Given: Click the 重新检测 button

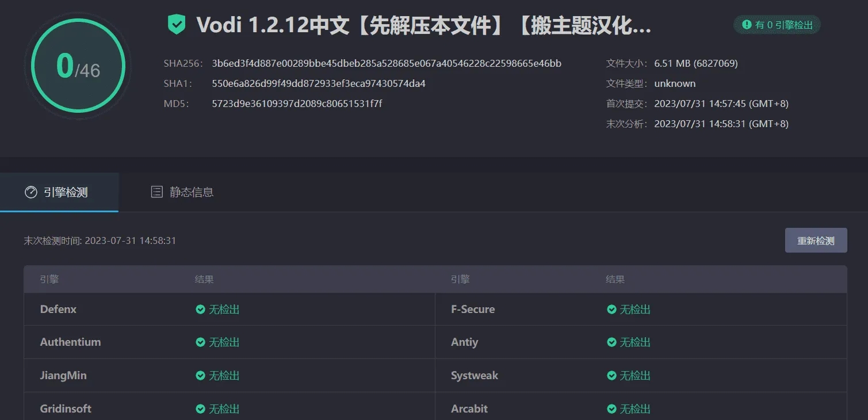Looking at the screenshot, I should pyautogui.click(x=816, y=240).
